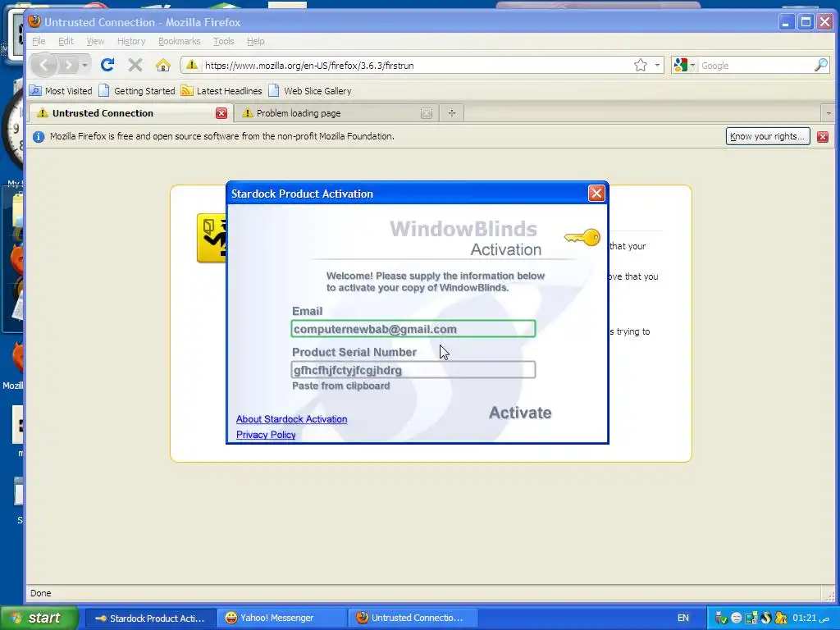This screenshot has width=840, height=630.
Task: Click the blue info icon in notification bar
Action: coord(39,137)
